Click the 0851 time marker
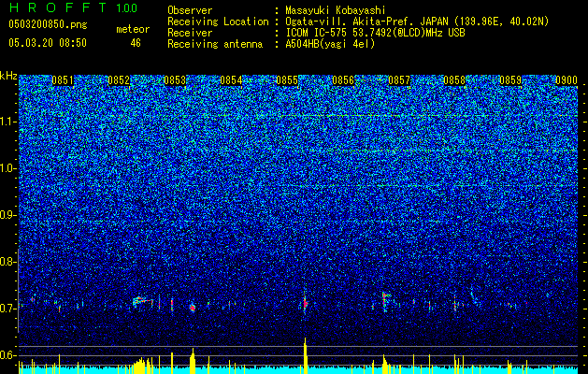This screenshot has height=374, width=588. (x=63, y=80)
